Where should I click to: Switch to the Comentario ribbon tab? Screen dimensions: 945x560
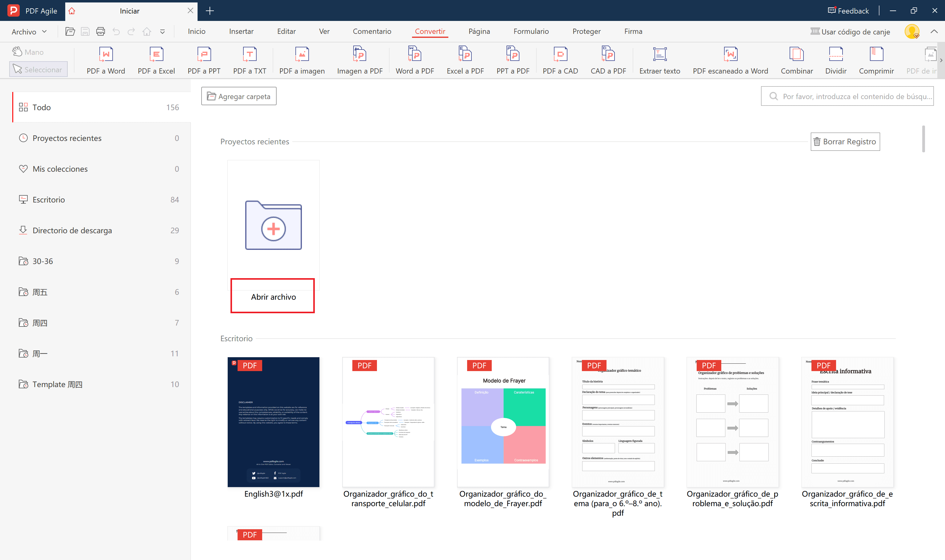(x=372, y=31)
